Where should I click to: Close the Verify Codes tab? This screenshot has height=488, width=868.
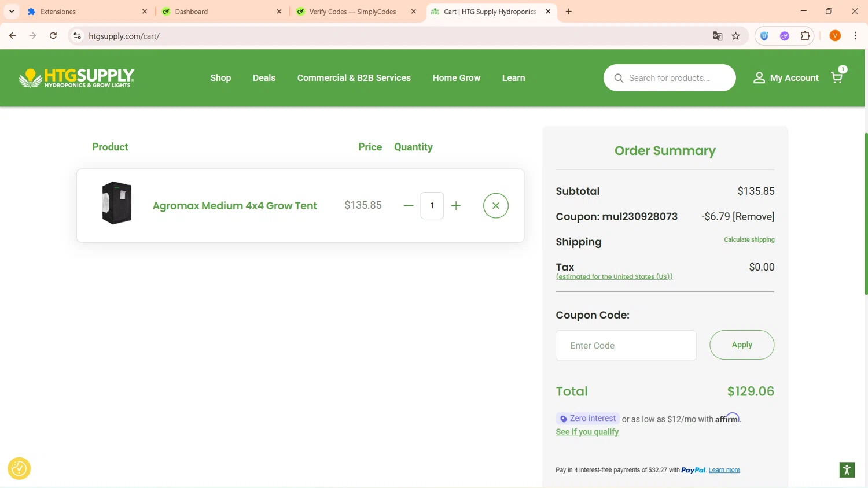click(414, 12)
